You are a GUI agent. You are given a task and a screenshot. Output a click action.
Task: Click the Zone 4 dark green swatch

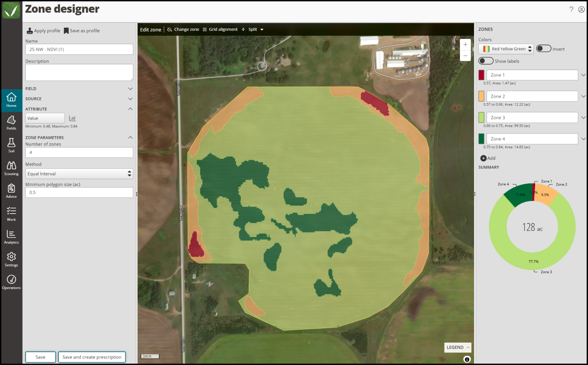[x=482, y=139]
